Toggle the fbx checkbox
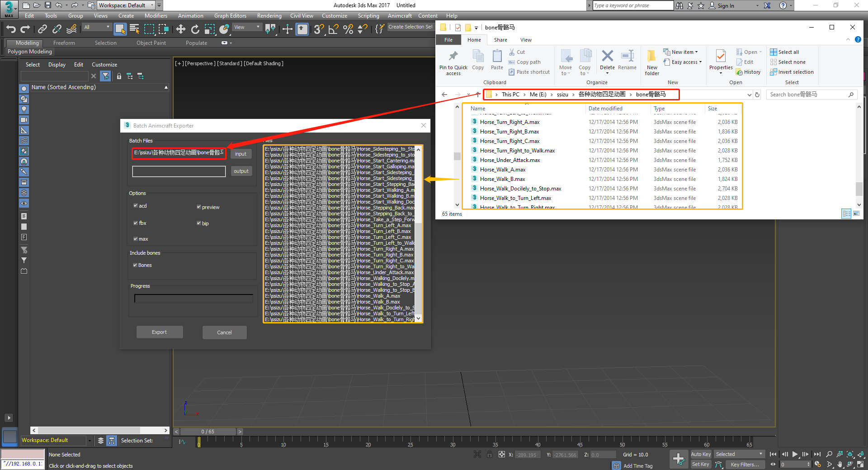868x470 pixels. point(136,223)
